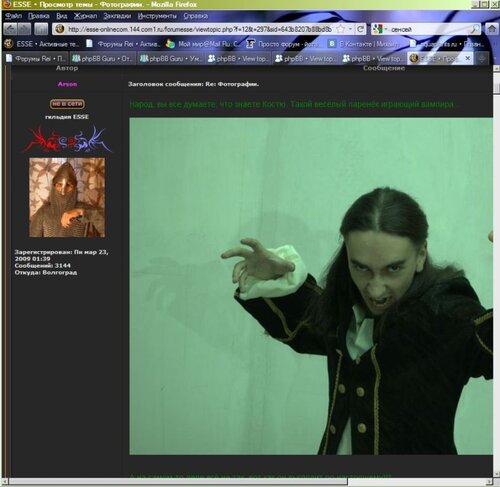Screen dimensions: 500x487
Task: Open the list all tabs dropdown
Action: click(482, 59)
